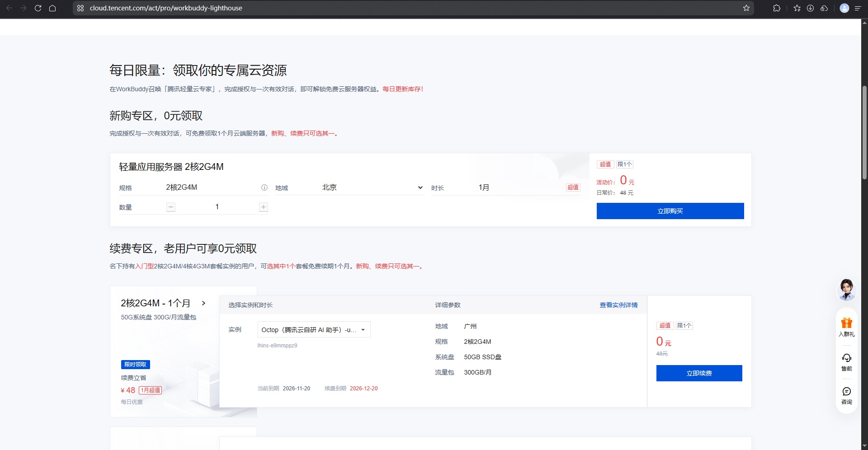Screen dimensions: 868x450
Task: Reload the current page
Action: [38, 8]
